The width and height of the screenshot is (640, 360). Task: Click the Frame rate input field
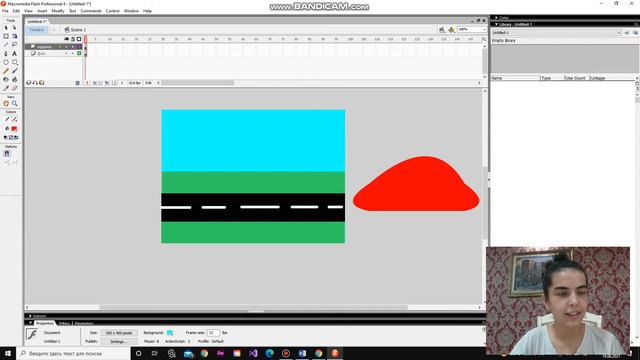click(x=213, y=333)
